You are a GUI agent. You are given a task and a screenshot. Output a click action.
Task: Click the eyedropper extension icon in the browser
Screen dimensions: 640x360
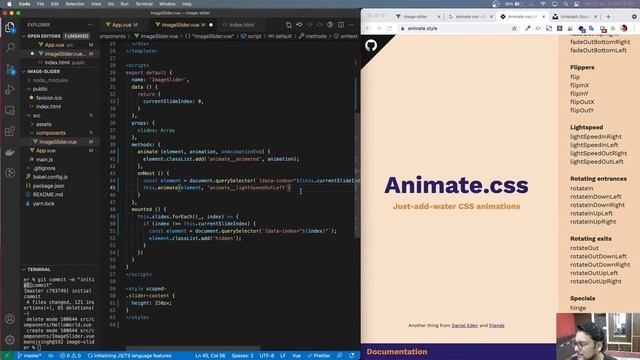click(528, 29)
